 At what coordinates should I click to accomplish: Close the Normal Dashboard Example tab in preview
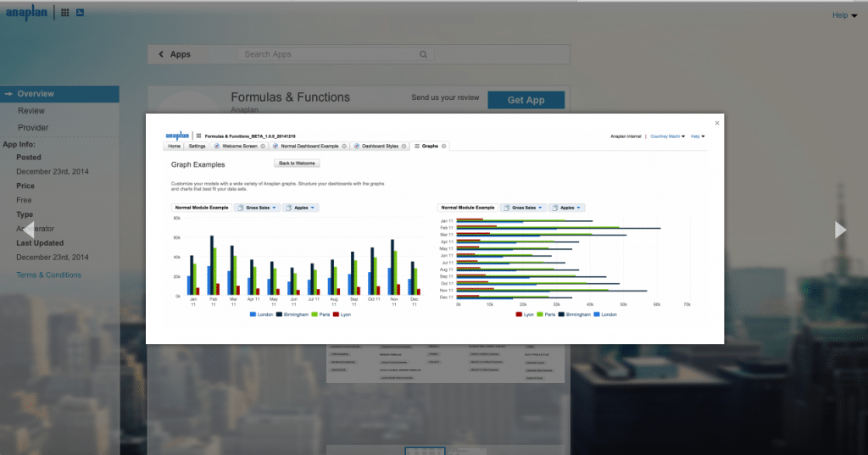pyautogui.click(x=344, y=146)
